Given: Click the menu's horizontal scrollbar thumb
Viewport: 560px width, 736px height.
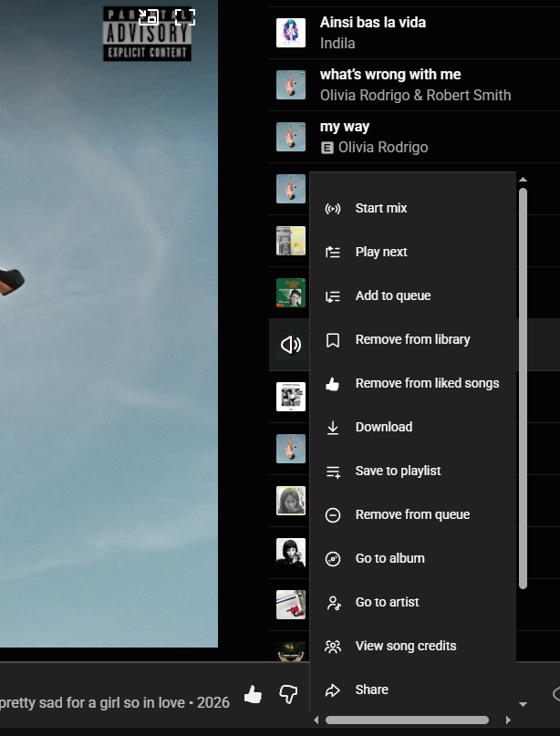Looking at the screenshot, I should (x=407, y=720).
